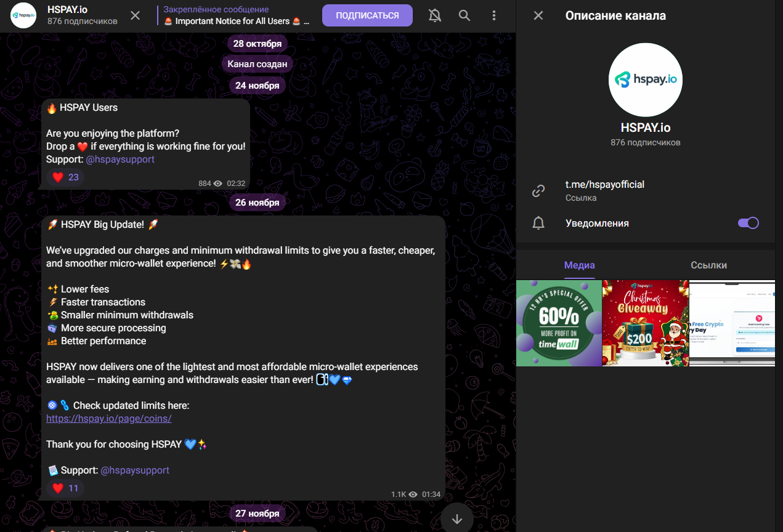Image resolution: width=783 pixels, height=532 pixels.
Task: Open the in-chat search
Action: click(465, 15)
